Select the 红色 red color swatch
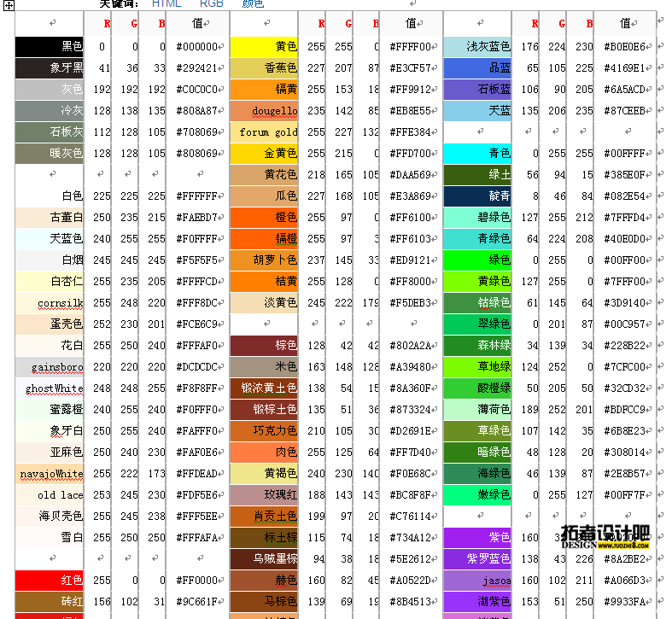The image size is (672, 619). pyautogui.click(x=50, y=581)
